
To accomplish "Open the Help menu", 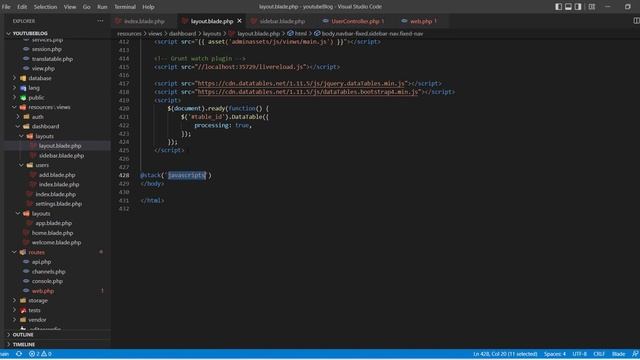I will coord(148,7).
